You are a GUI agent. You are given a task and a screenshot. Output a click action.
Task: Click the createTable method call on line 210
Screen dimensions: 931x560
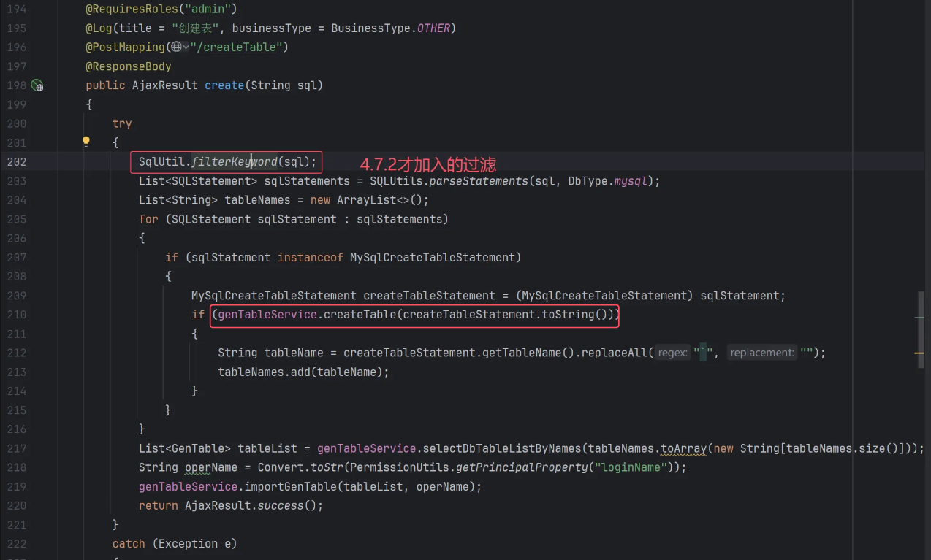tap(360, 315)
